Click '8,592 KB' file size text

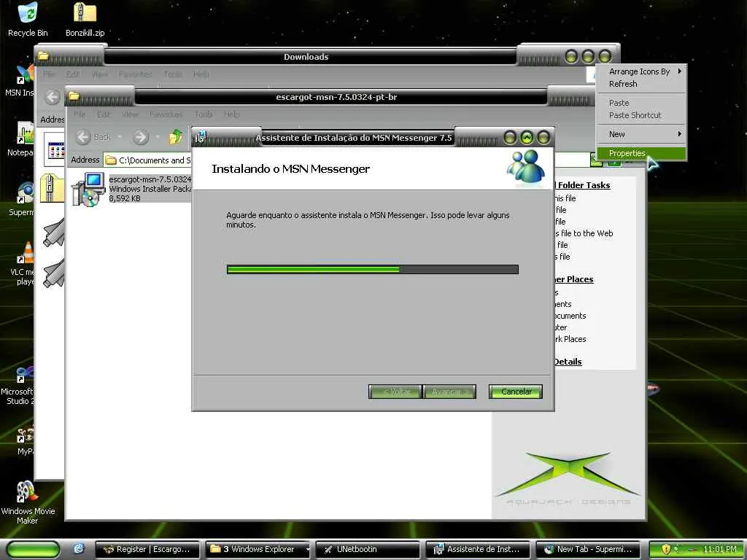click(x=125, y=198)
